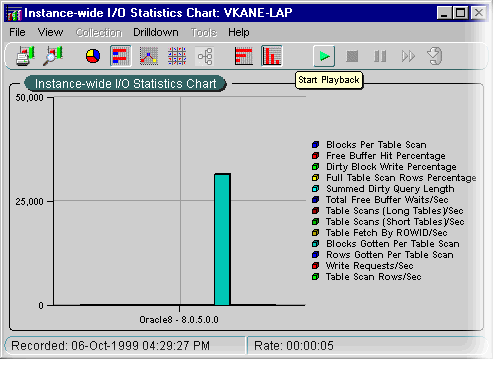Close the chart window
The height and width of the screenshot is (375, 498).
479,13
